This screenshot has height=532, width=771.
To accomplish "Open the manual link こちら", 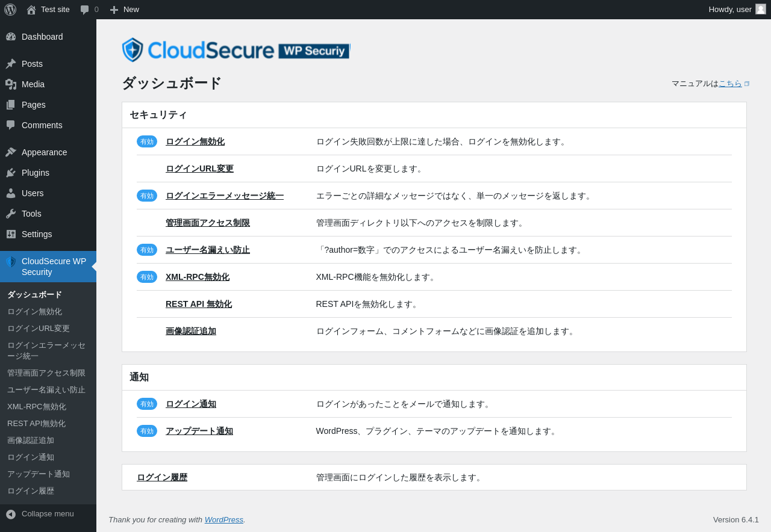I will click(x=730, y=84).
